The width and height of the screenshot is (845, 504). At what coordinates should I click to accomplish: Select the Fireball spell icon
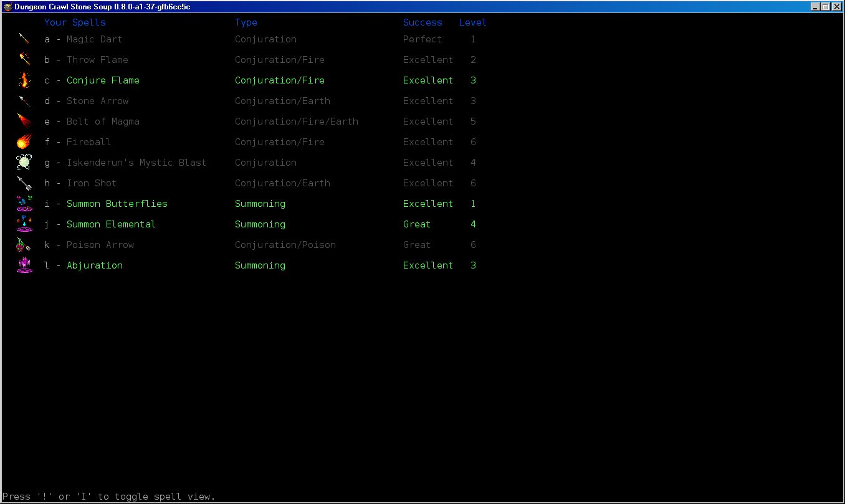[24, 141]
